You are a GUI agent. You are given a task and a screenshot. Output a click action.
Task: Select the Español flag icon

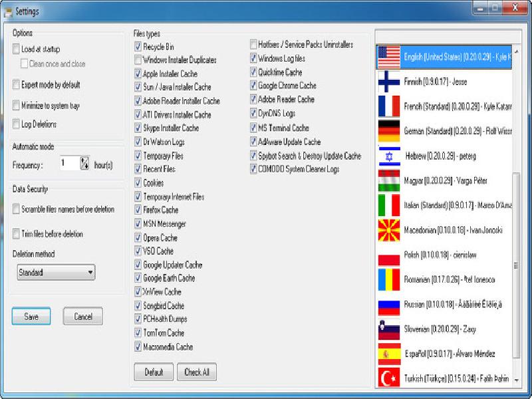click(x=389, y=354)
